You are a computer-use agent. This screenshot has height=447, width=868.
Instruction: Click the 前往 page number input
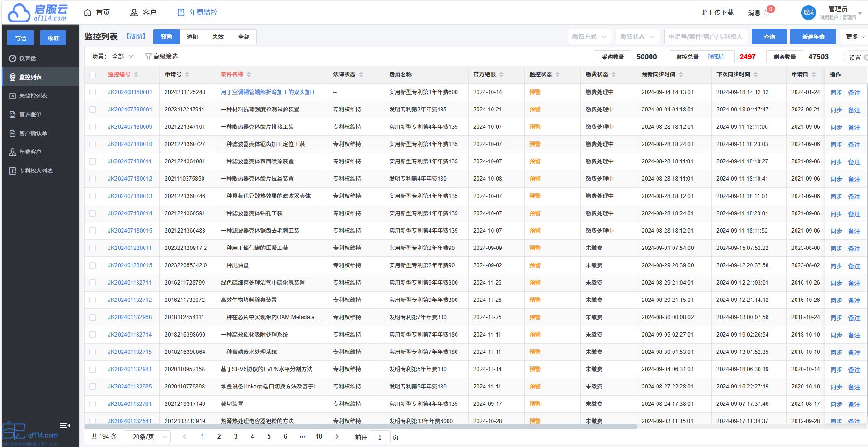(380, 437)
